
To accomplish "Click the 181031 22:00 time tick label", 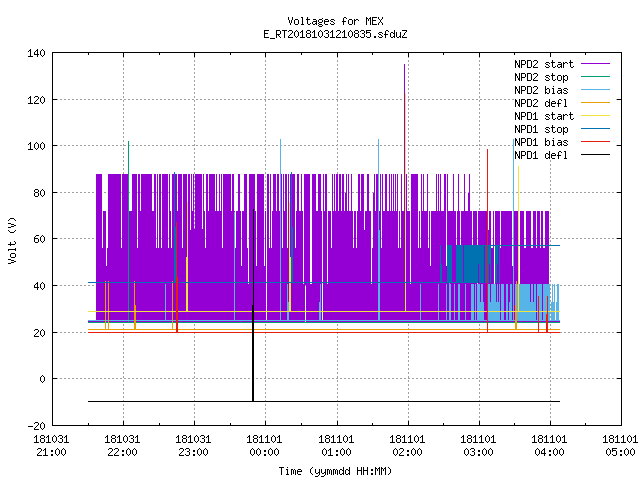I will pyautogui.click(x=122, y=446).
